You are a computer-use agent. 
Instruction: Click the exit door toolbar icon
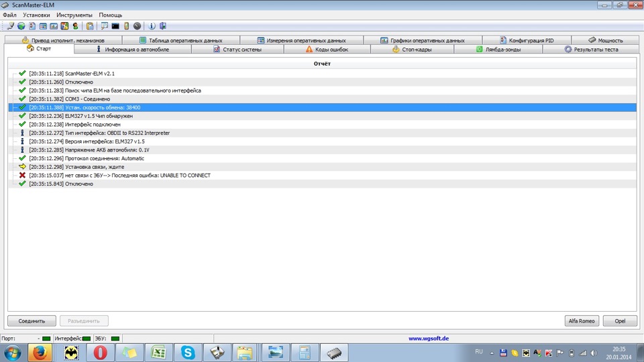162,26
